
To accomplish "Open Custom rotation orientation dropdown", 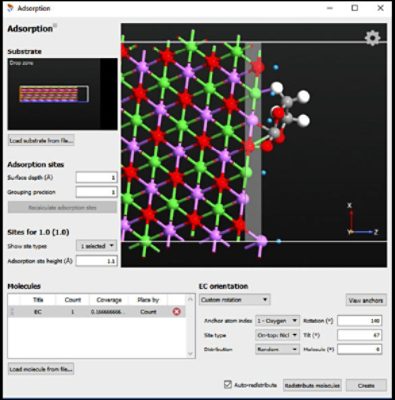I will coord(234,300).
